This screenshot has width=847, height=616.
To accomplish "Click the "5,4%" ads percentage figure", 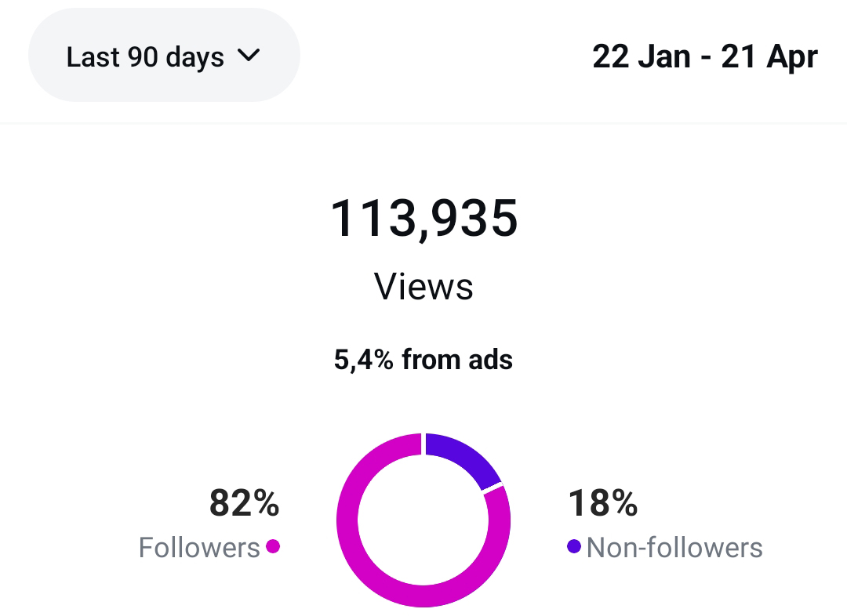I will (364, 360).
